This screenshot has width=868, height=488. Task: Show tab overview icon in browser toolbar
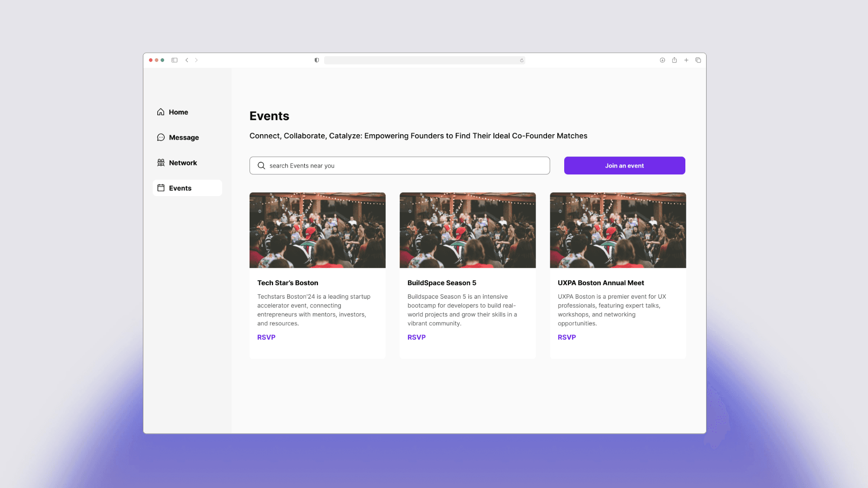(698, 60)
